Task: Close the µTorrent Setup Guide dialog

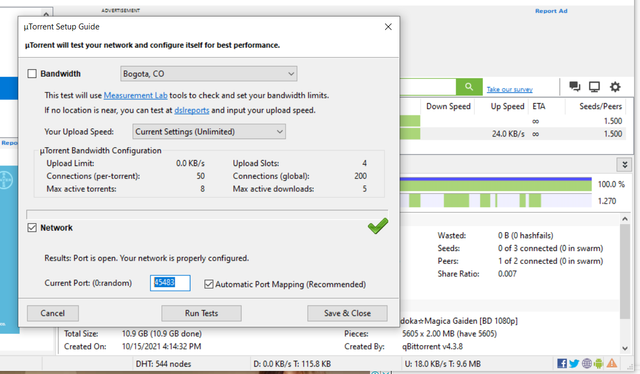Action: (x=388, y=27)
